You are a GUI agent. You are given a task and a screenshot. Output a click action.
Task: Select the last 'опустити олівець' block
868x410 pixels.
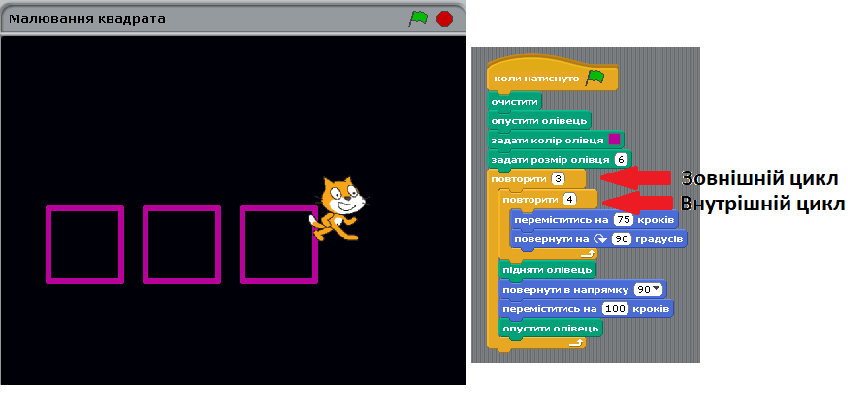click(x=550, y=329)
